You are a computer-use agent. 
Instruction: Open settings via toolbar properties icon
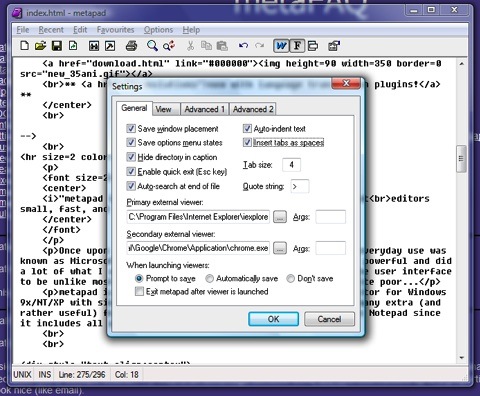(x=334, y=46)
